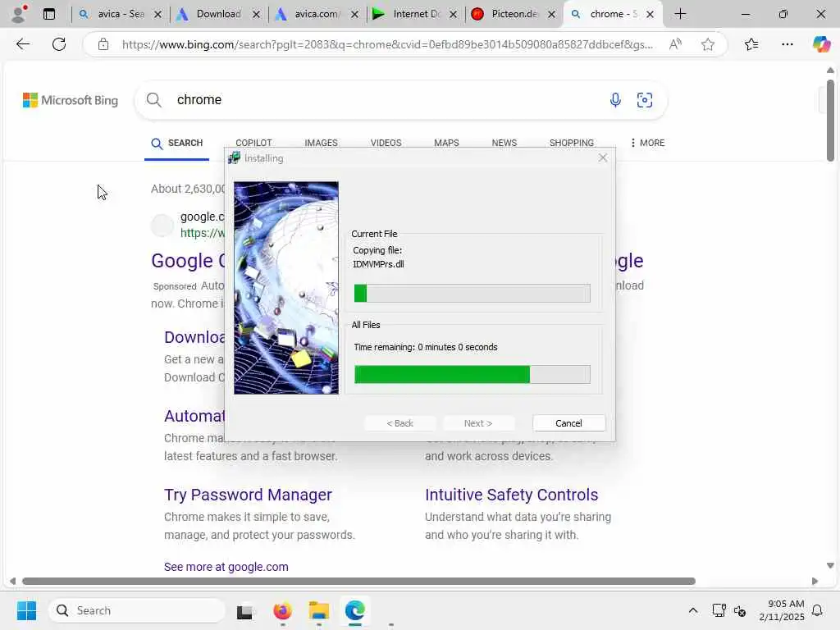
Task: Open a new tab with plus button
Action: pyautogui.click(x=680, y=14)
